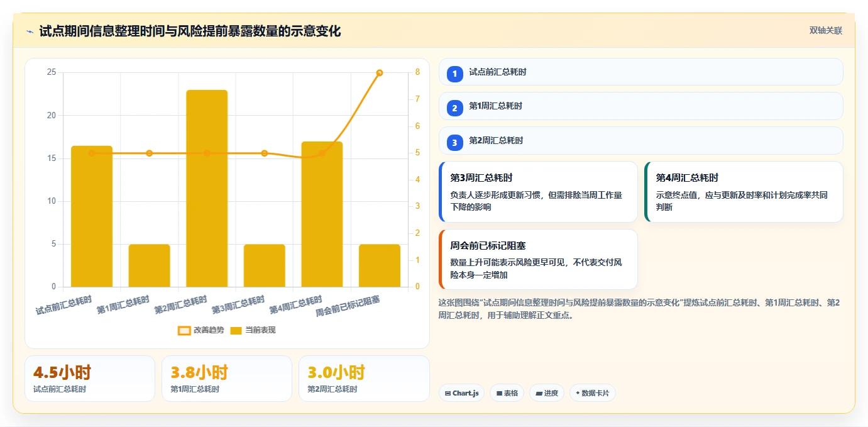Click the lightning icon before the title
868x427 pixels.
coord(30,31)
